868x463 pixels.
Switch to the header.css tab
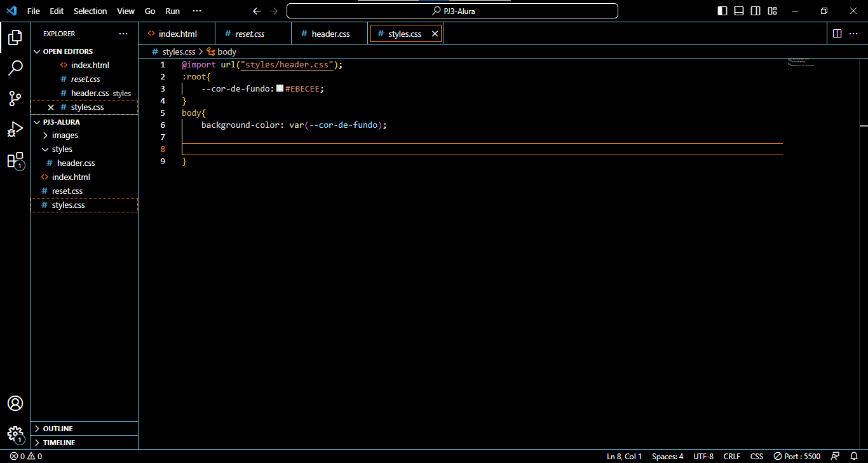click(330, 34)
